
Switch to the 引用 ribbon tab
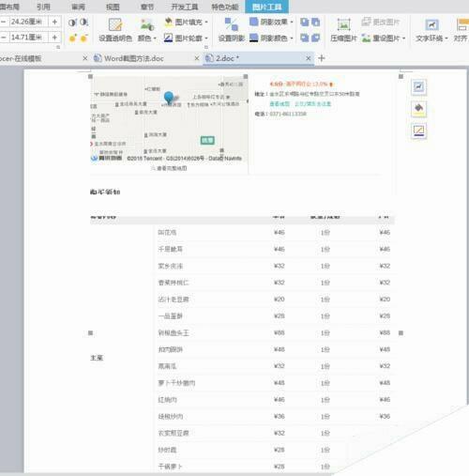[43, 7]
